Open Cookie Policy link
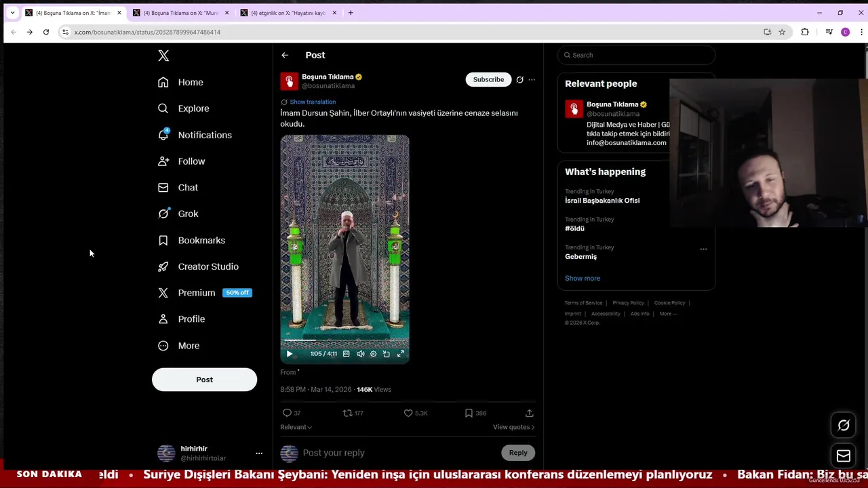868x488 pixels. [x=669, y=303]
